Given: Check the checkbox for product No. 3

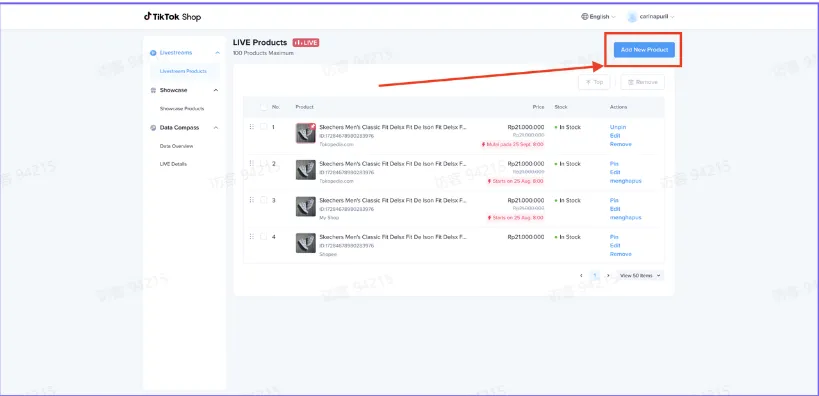Looking at the screenshot, I should click(x=263, y=200).
